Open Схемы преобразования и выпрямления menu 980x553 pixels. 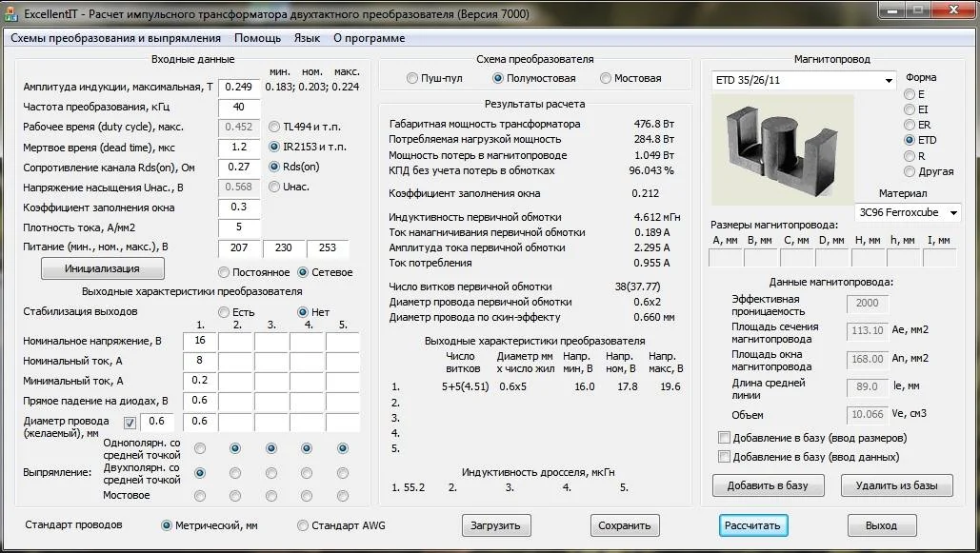pos(115,38)
